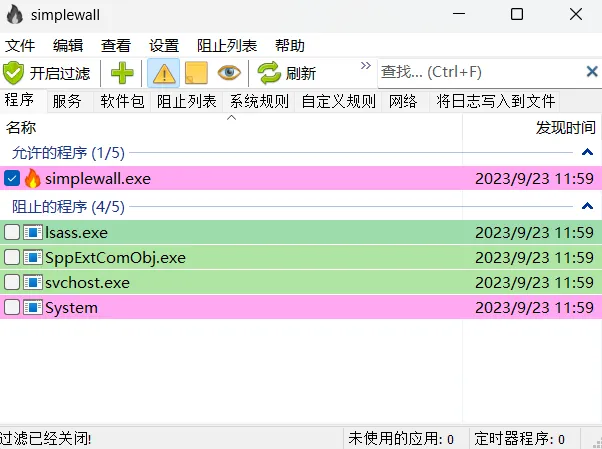Screen dimensions: 602x449
Task: Click the timestamp of the lsass.exe row
Action: (534, 233)
